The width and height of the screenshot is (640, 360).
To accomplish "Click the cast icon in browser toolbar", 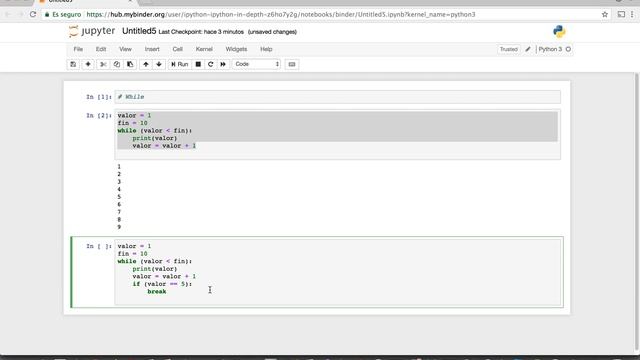I will [x=621, y=14].
